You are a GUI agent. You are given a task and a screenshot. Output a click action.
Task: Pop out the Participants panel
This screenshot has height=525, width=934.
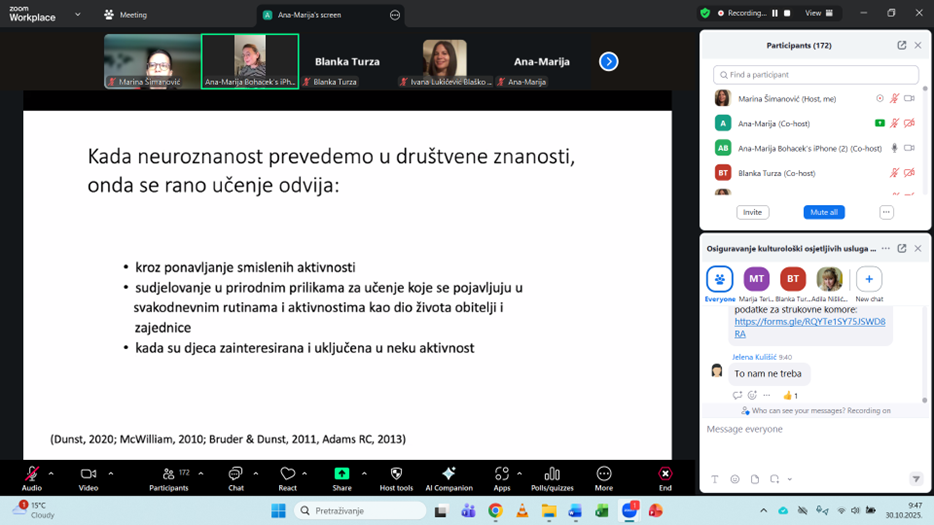click(x=901, y=45)
